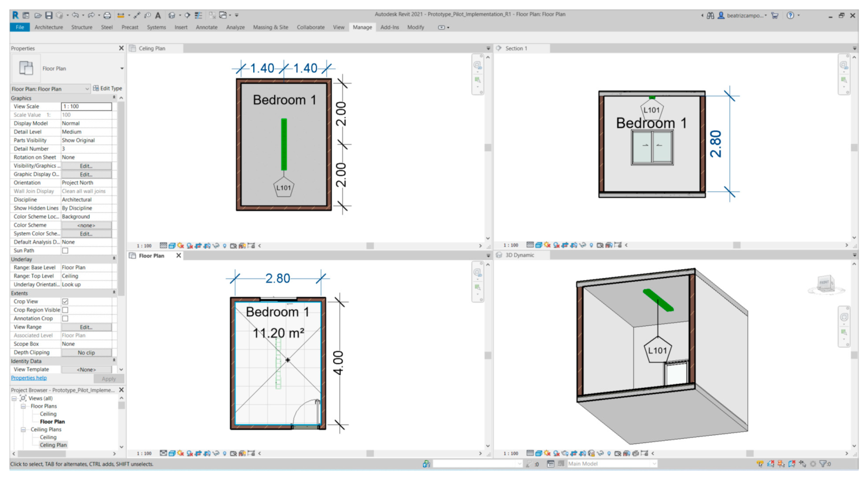Undo the last action using the toolbar arrow
Screen dimensions: 868x480
(x=75, y=15)
